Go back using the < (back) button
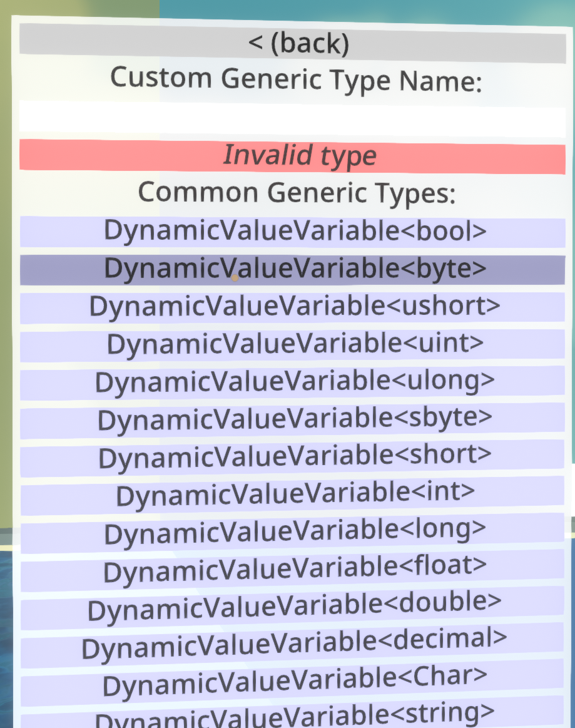 pyautogui.click(x=292, y=44)
